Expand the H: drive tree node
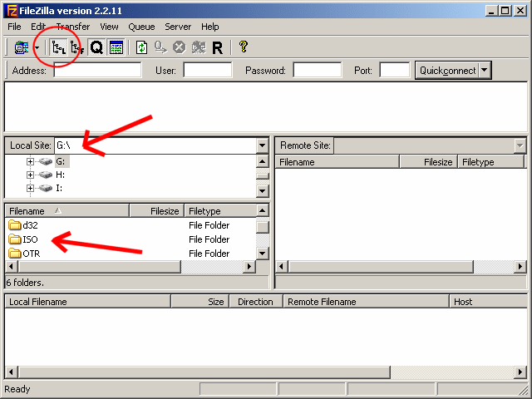532x399 pixels. (31, 175)
